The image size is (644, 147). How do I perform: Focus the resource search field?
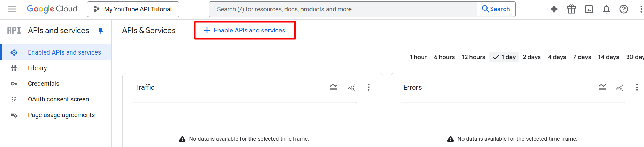point(343,9)
